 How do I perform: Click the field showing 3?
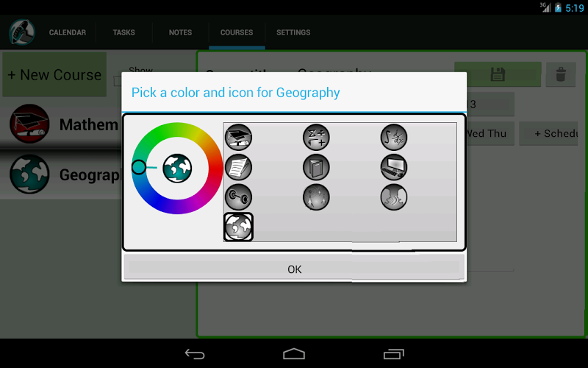(x=490, y=104)
